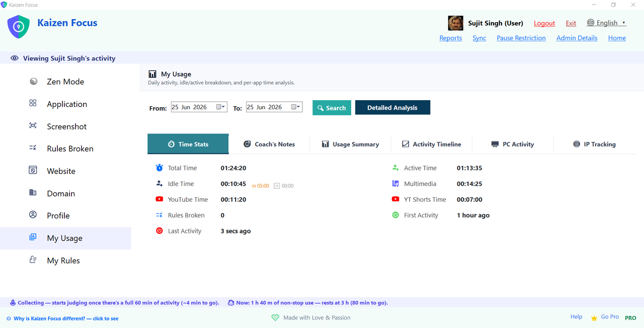This screenshot has height=328, width=644.
Task: Click the My Usage sidebar icon
Action: 33,237
